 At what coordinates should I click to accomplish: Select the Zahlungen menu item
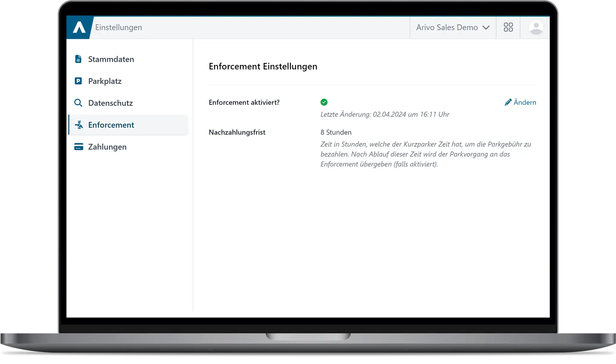[x=108, y=147]
